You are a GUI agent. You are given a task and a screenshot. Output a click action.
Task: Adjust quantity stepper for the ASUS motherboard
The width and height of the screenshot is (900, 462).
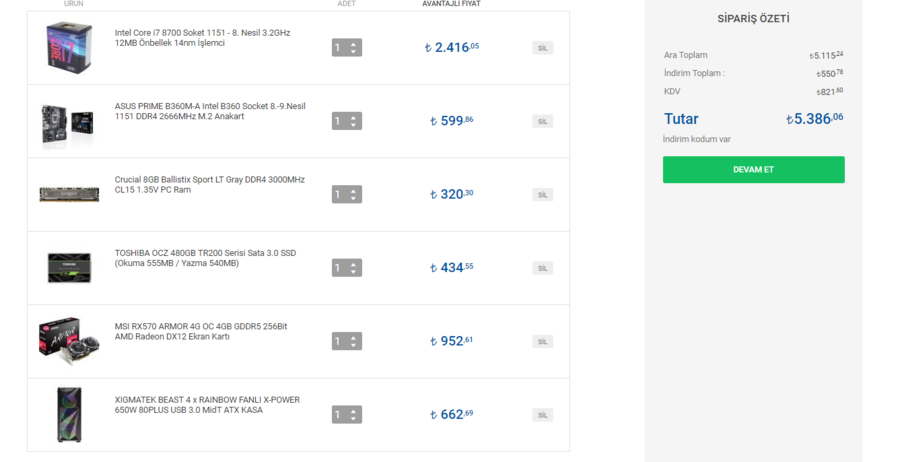click(x=347, y=121)
